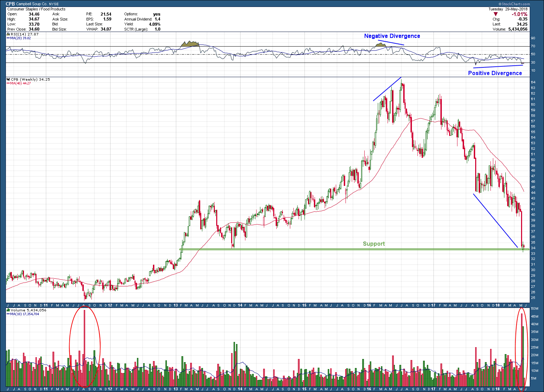The width and height of the screenshot is (544, 392).
Task: Click year 18 on the price panel time axis
Action: 498,305
